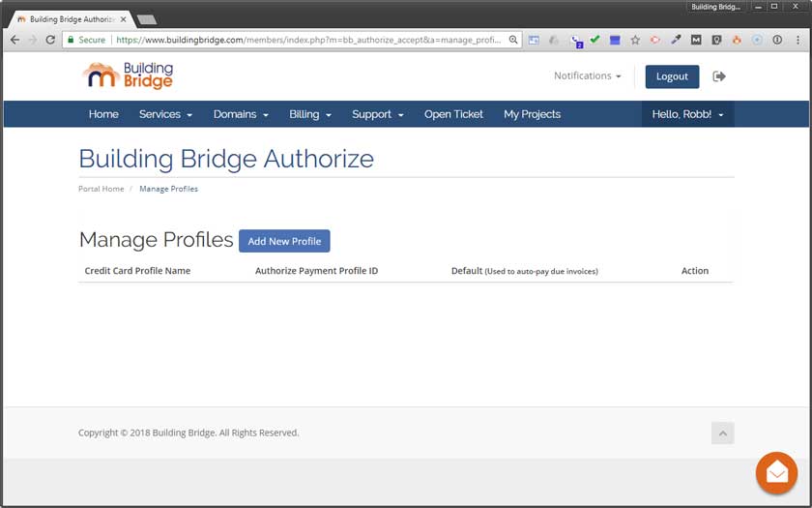This screenshot has height=508, width=812.
Task: Expand the Billing menu
Action: coord(309,114)
